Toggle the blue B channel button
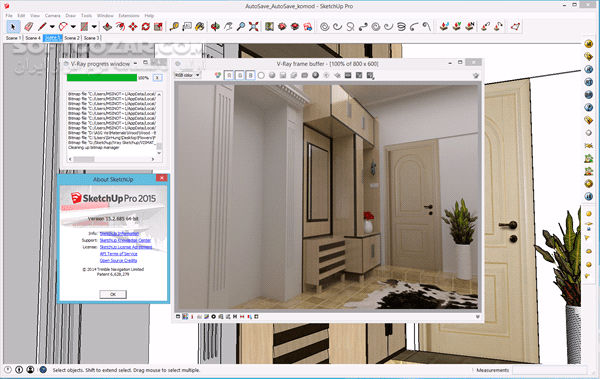This screenshot has height=379, width=600. click(250, 75)
